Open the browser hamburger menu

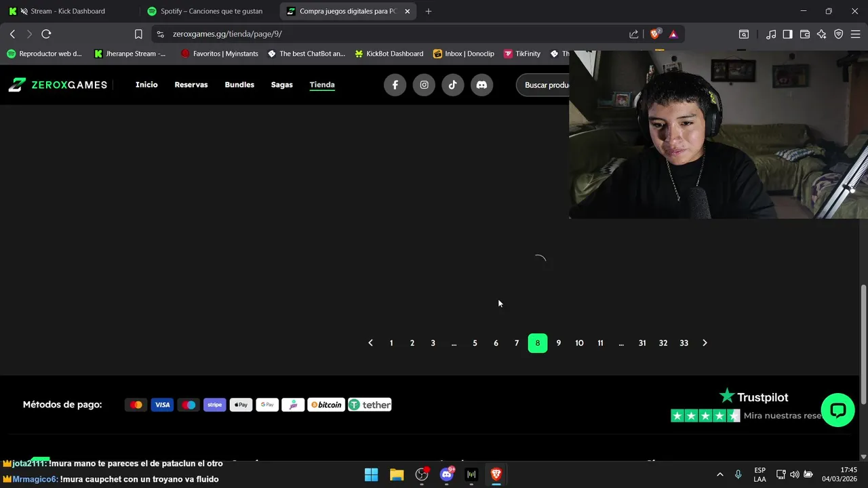(x=856, y=34)
